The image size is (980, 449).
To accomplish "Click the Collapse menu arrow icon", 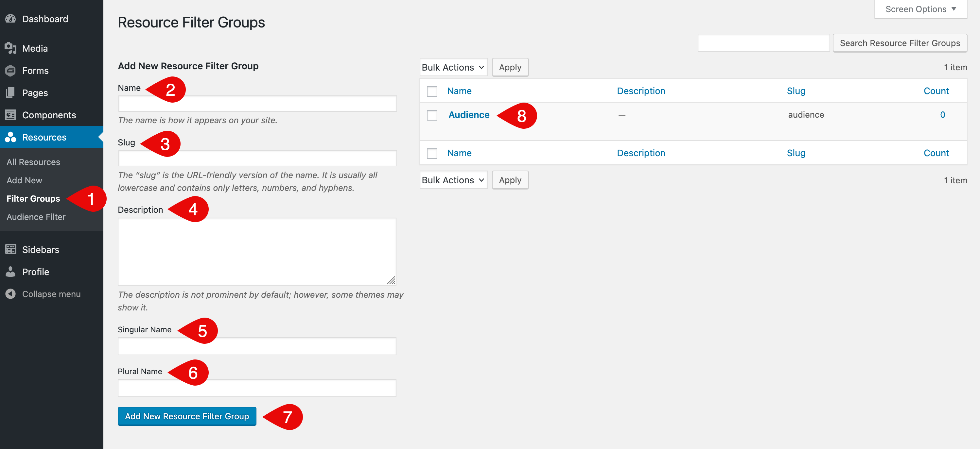I will point(11,293).
